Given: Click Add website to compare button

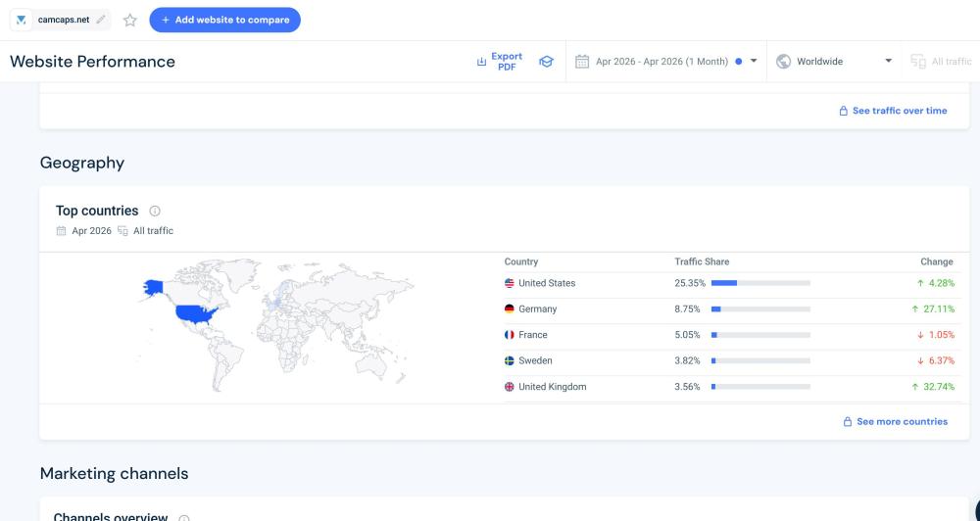Looking at the screenshot, I should pos(225,20).
